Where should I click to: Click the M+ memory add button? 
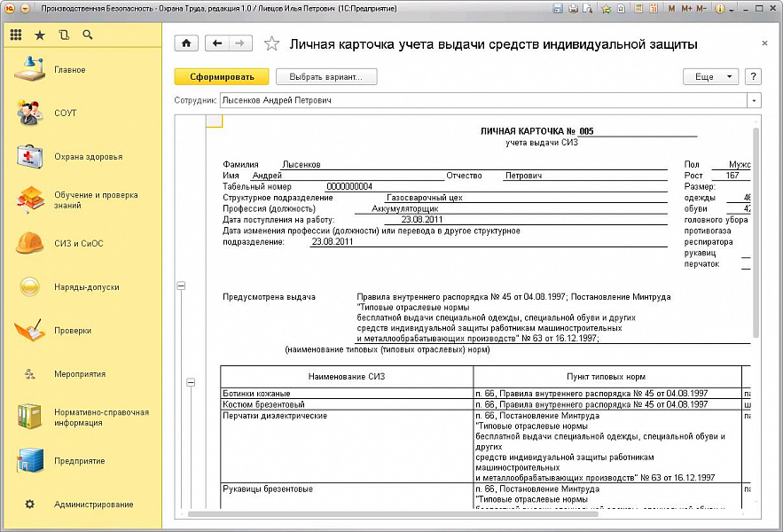coord(686,9)
